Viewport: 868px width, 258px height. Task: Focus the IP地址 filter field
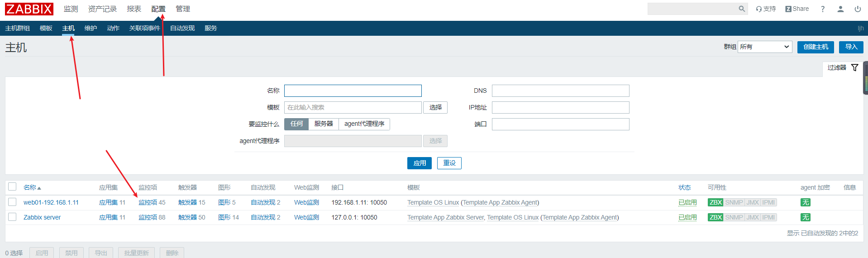(560, 107)
